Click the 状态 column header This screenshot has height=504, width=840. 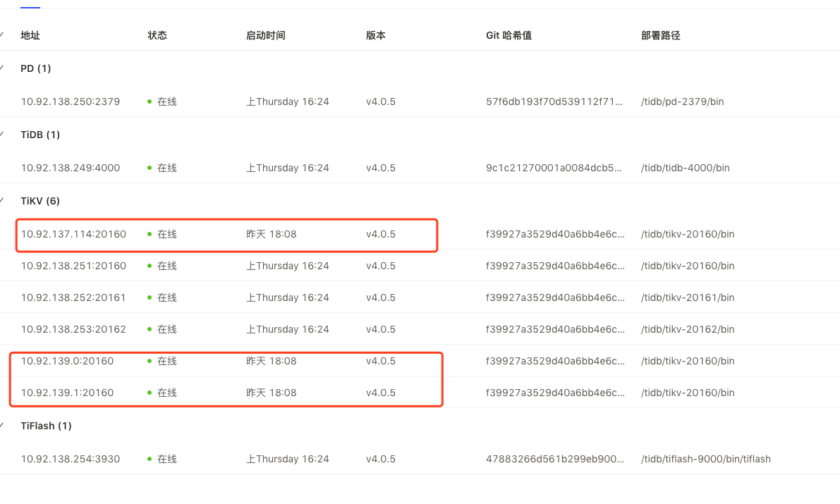[x=157, y=35]
